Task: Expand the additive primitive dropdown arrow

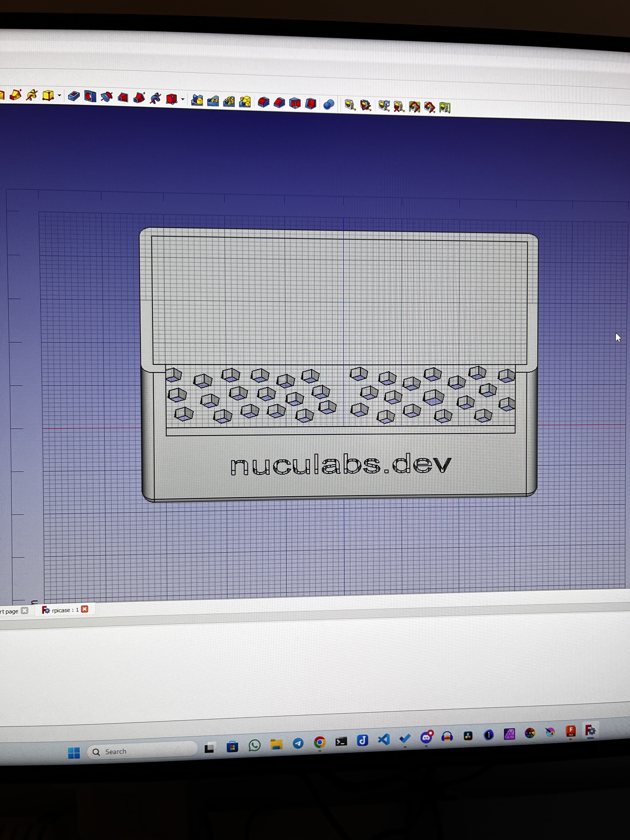Action: 60,96
